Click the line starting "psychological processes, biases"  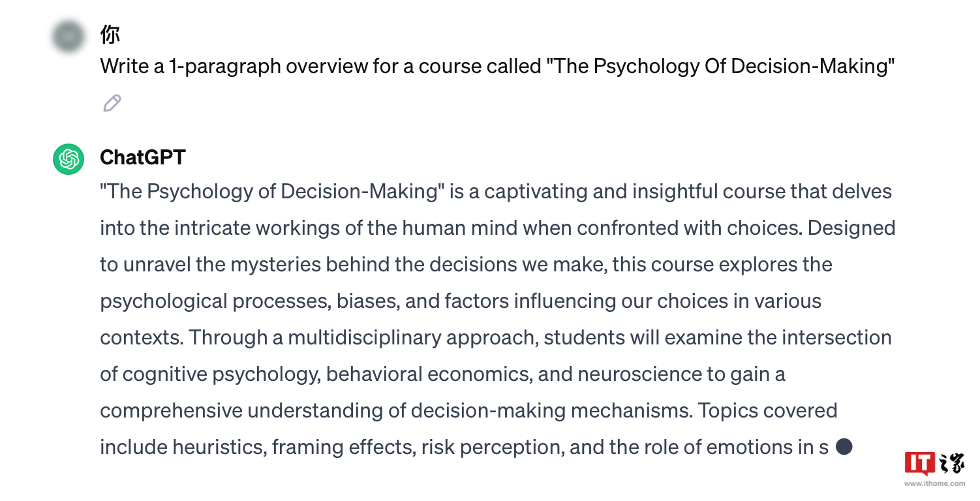(x=461, y=301)
